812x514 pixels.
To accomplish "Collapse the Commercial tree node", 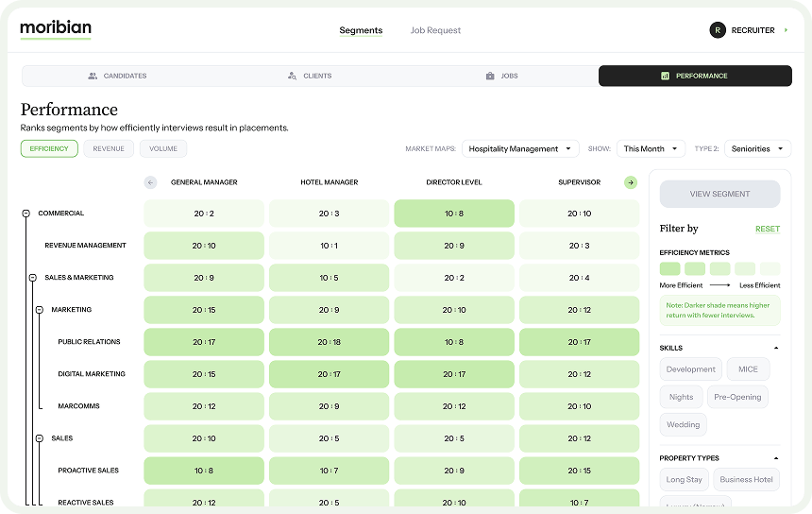I will (x=26, y=214).
